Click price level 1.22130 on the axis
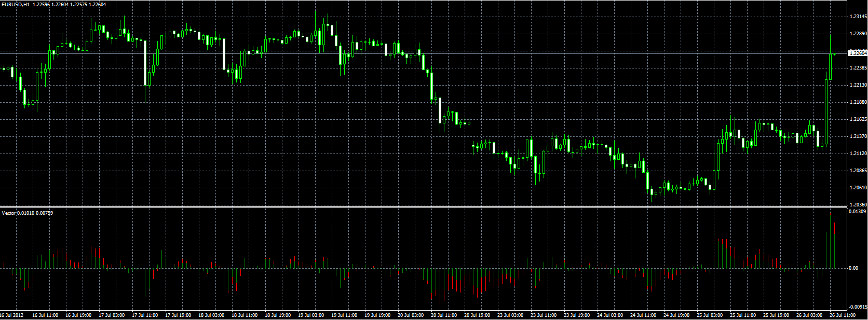The image size is (868, 320). click(x=858, y=85)
